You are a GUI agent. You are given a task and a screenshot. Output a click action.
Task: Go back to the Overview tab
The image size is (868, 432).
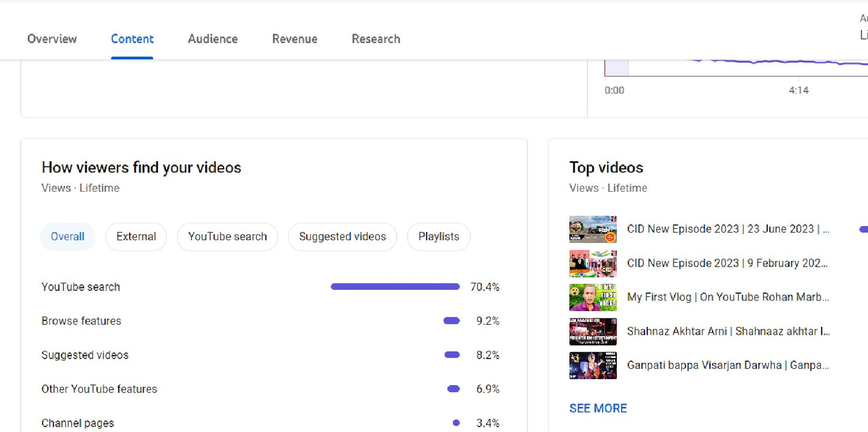(52, 38)
